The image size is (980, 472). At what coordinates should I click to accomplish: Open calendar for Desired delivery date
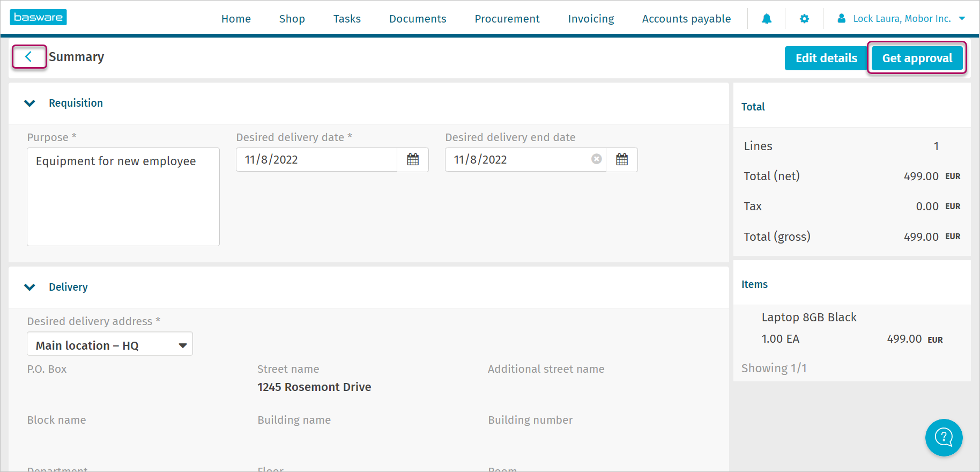pyautogui.click(x=413, y=159)
